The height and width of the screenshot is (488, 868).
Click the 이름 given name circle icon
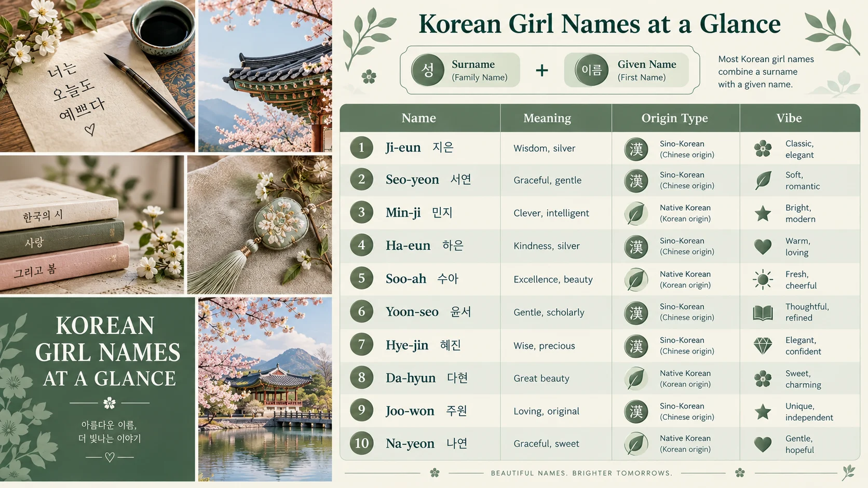point(591,70)
